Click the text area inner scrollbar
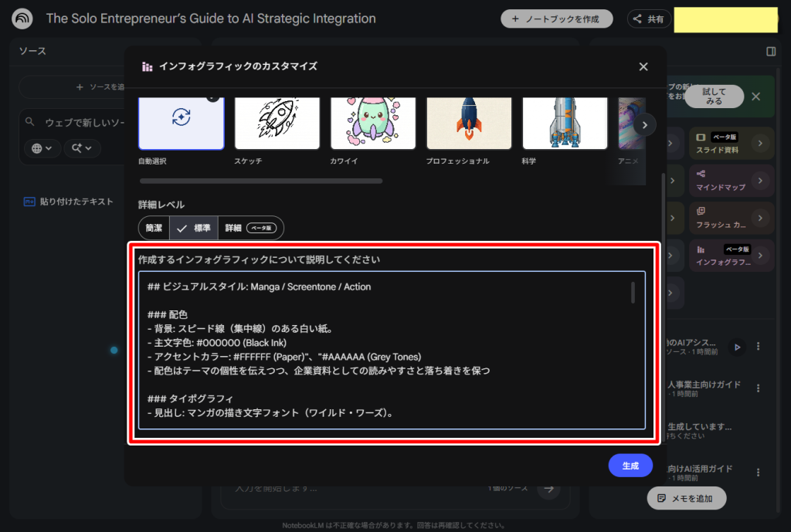The width and height of the screenshot is (791, 532). 633,293
